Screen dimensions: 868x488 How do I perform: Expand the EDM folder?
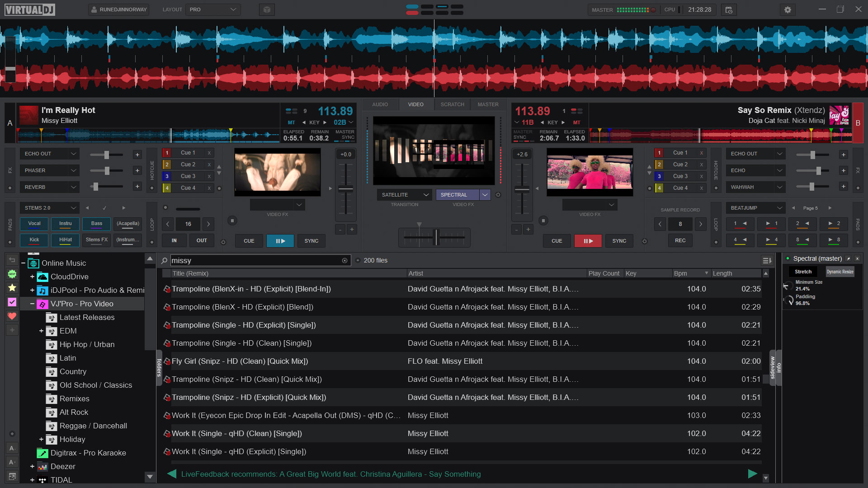pyautogui.click(x=41, y=331)
